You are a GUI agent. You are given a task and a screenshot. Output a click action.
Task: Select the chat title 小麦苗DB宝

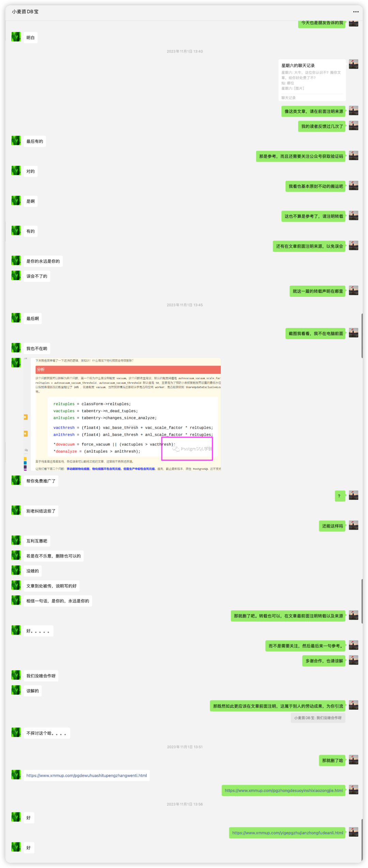pyautogui.click(x=25, y=12)
